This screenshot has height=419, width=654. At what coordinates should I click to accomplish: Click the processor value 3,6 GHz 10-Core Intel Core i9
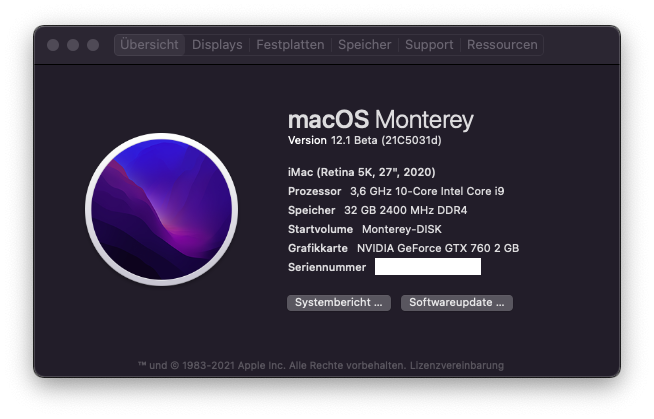[427, 191]
